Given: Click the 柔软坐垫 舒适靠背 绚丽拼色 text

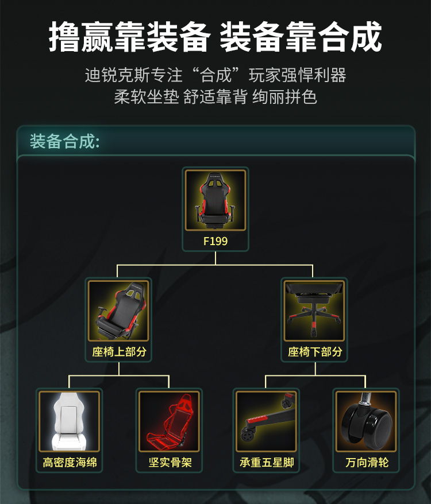Looking at the screenshot, I should coord(215,97).
